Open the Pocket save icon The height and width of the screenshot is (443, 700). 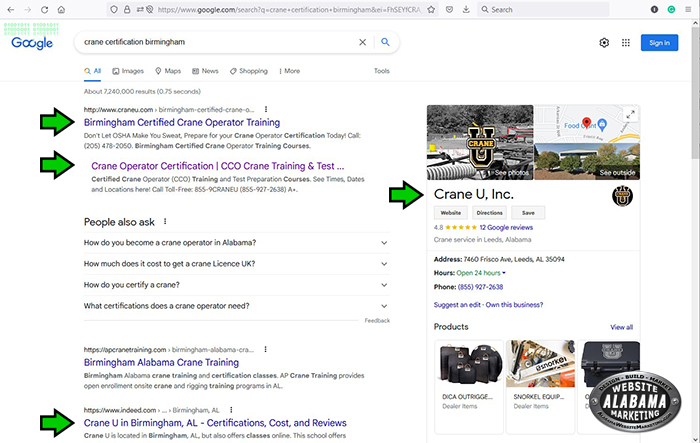click(450, 9)
